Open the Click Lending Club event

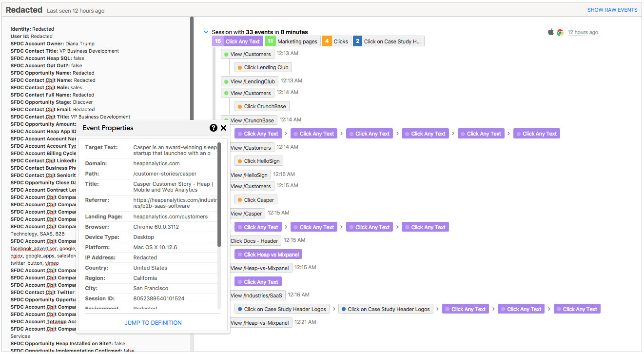click(x=263, y=67)
